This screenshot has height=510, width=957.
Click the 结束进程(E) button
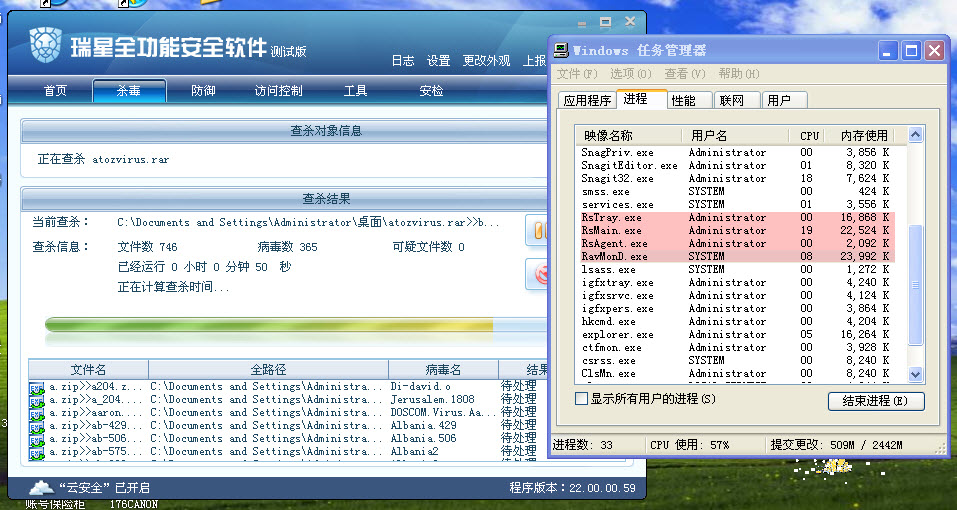coord(876,401)
